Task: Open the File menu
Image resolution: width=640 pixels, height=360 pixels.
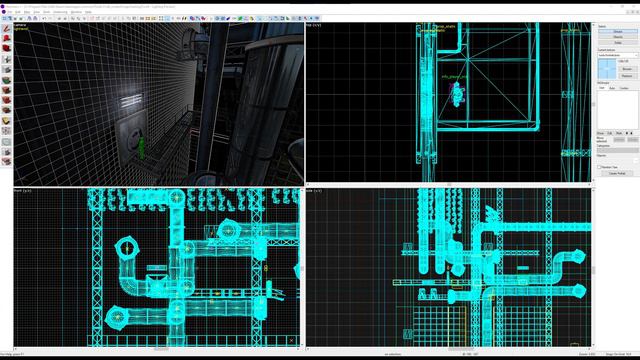Action: tap(9, 12)
